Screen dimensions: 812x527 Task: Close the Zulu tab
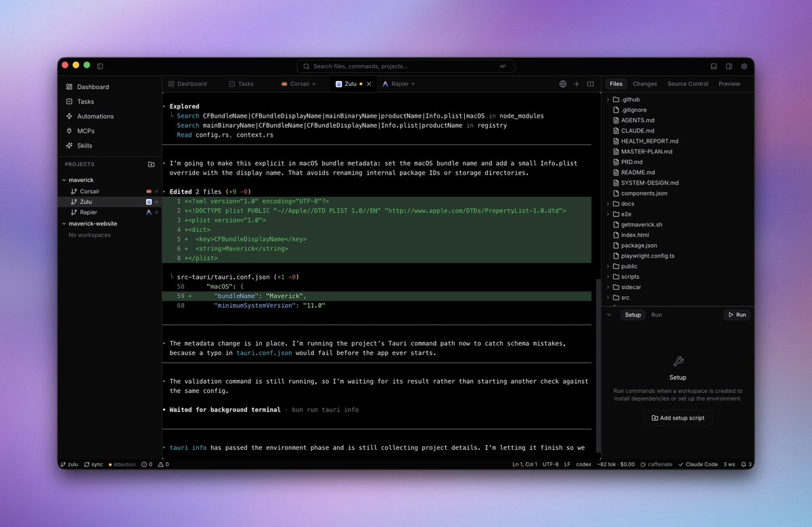point(369,84)
